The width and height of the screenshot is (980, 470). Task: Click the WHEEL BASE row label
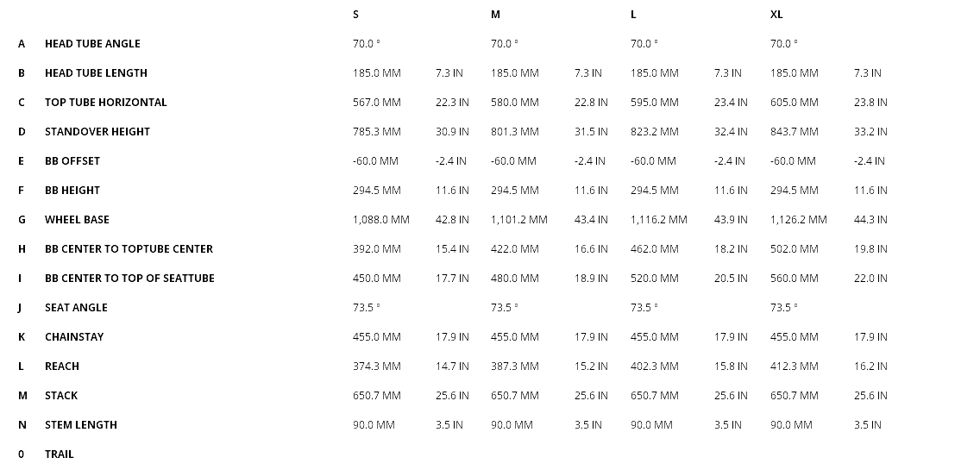(x=77, y=220)
